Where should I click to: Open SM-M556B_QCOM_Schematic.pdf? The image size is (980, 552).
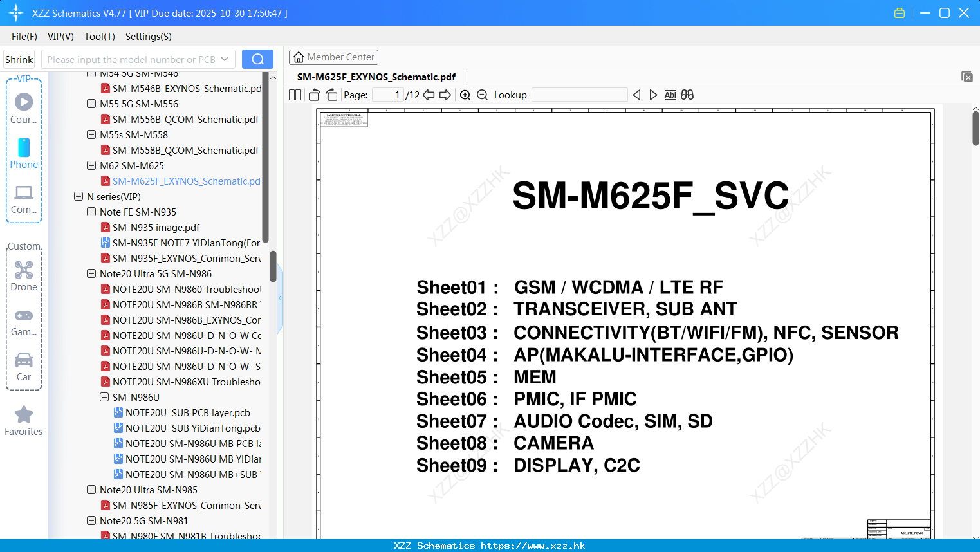click(x=185, y=119)
